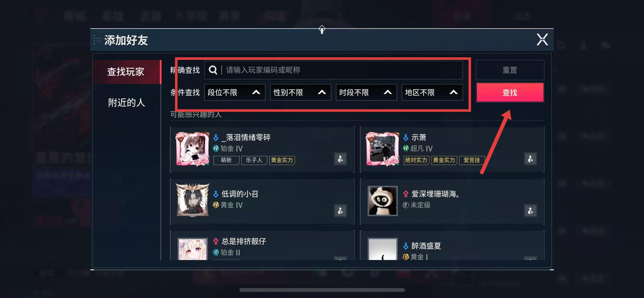Screen dimensions: 644x298
Task: Add 爱深埋珊瑚海。 via add-friend icon
Action: point(530,211)
